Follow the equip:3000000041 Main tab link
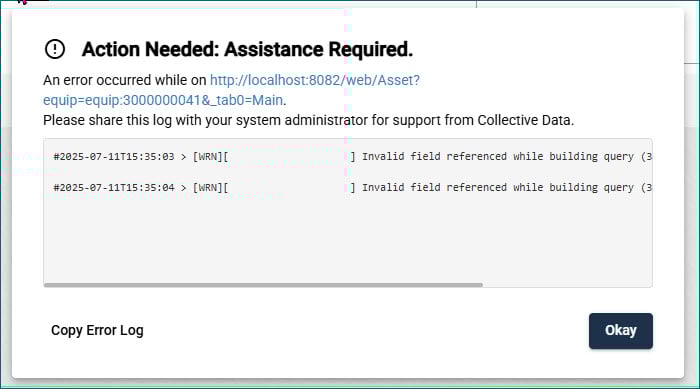 [x=163, y=100]
